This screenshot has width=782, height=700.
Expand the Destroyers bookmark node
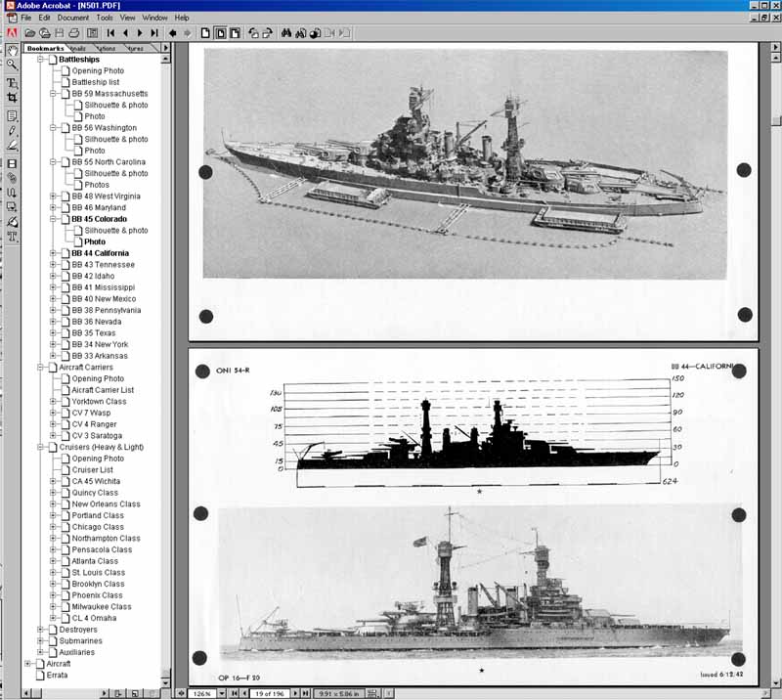click(40, 630)
